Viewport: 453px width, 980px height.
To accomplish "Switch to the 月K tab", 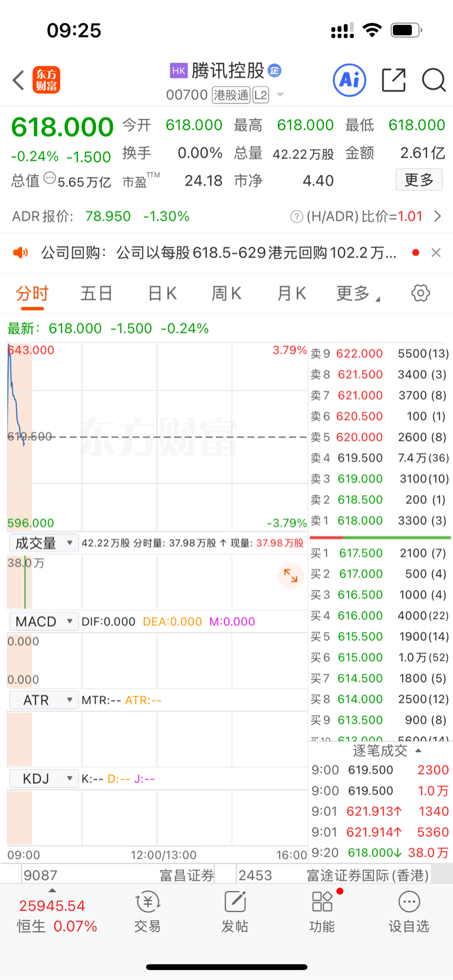I will [291, 293].
